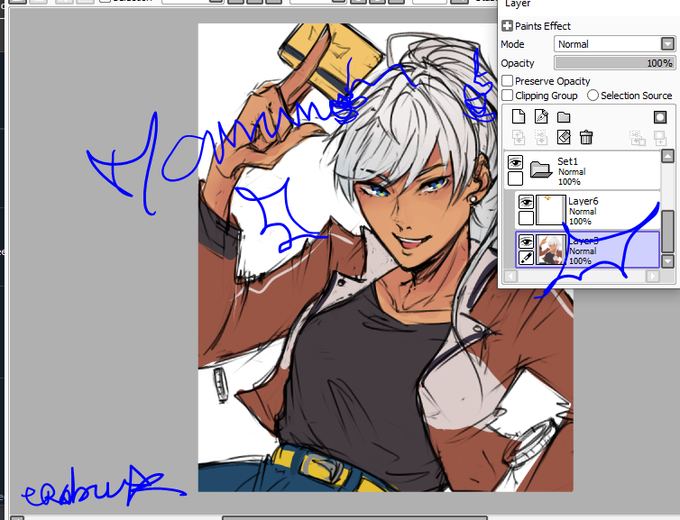Image resolution: width=680 pixels, height=520 pixels.
Task: Delete layer using the trash can icon
Action: pyautogui.click(x=586, y=138)
